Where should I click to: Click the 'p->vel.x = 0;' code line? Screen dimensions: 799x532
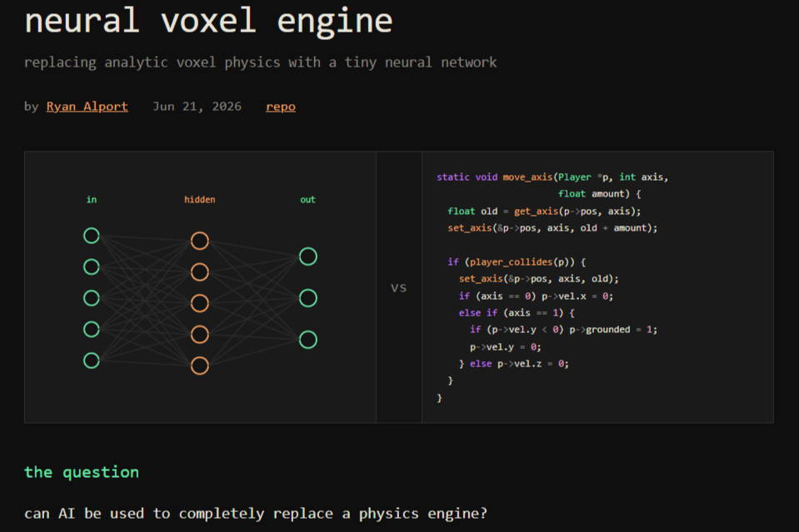[x=536, y=296]
